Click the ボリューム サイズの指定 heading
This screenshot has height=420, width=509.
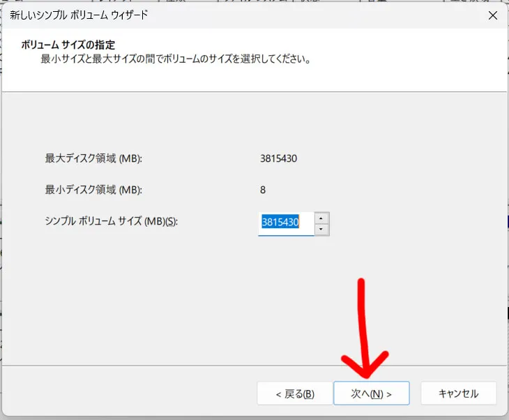tap(68, 45)
